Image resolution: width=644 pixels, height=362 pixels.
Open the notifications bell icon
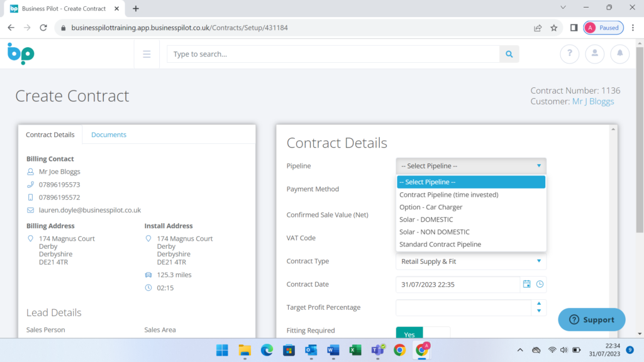pos(619,54)
